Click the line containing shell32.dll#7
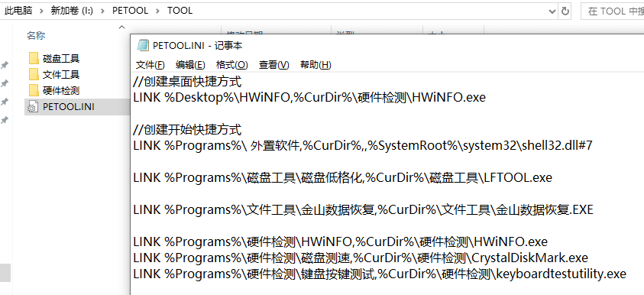The image size is (644, 295). tap(363, 145)
